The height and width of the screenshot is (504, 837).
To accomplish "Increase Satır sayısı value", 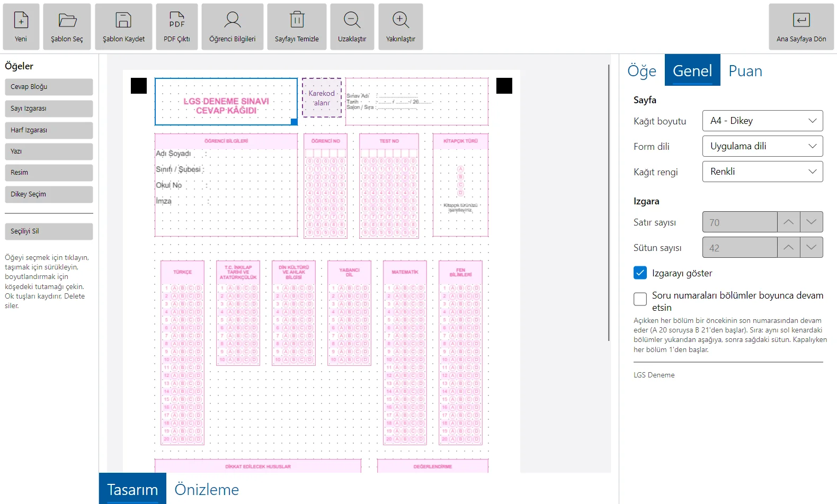I will (789, 222).
